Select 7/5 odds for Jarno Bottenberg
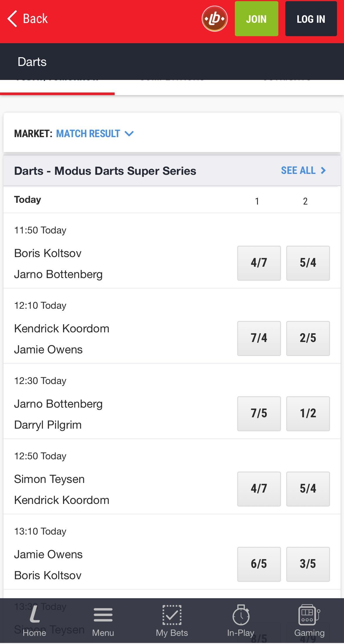 pyautogui.click(x=259, y=413)
